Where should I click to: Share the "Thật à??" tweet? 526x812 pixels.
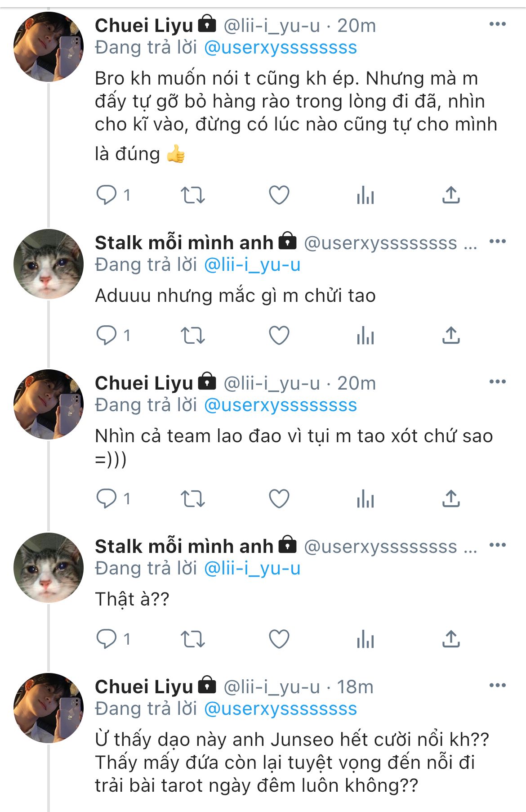click(451, 639)
